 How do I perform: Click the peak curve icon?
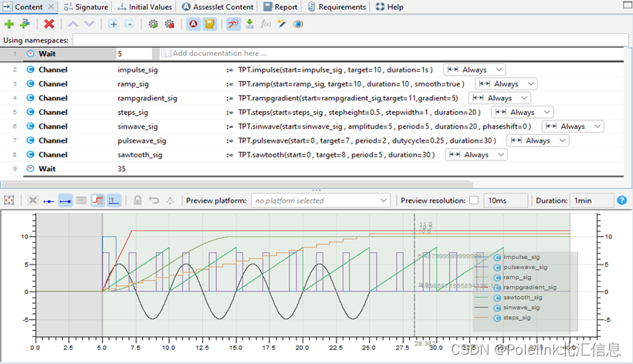click(170, 201)
